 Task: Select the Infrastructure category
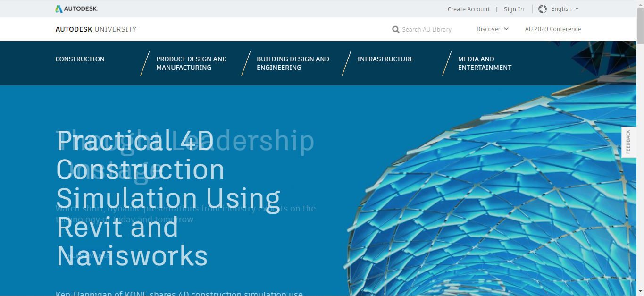point(385,59)
